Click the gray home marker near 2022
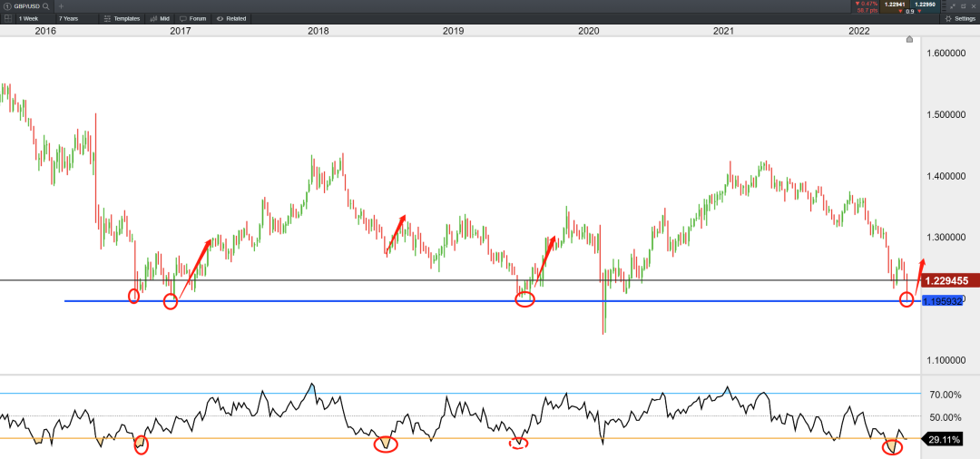Image resolution: width=980 pixels, height=459 pixels. [x=909, y=39]
